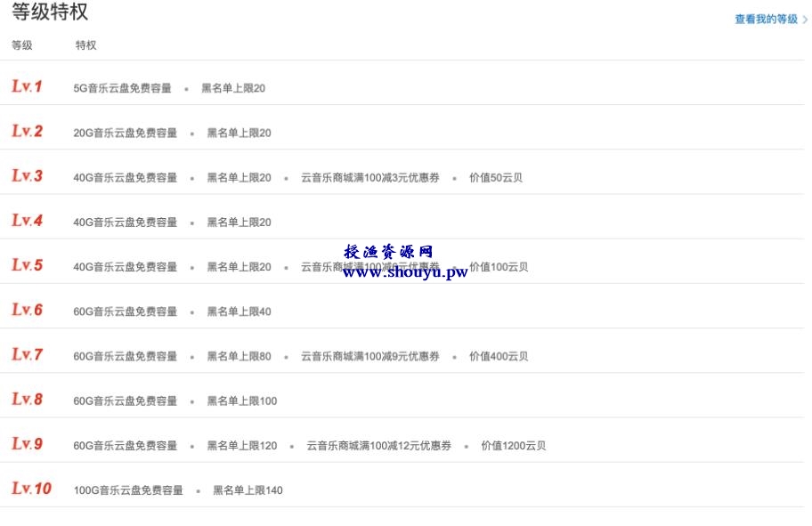
Task: Click the Lv.4 level badge
Action: point(27,220)
